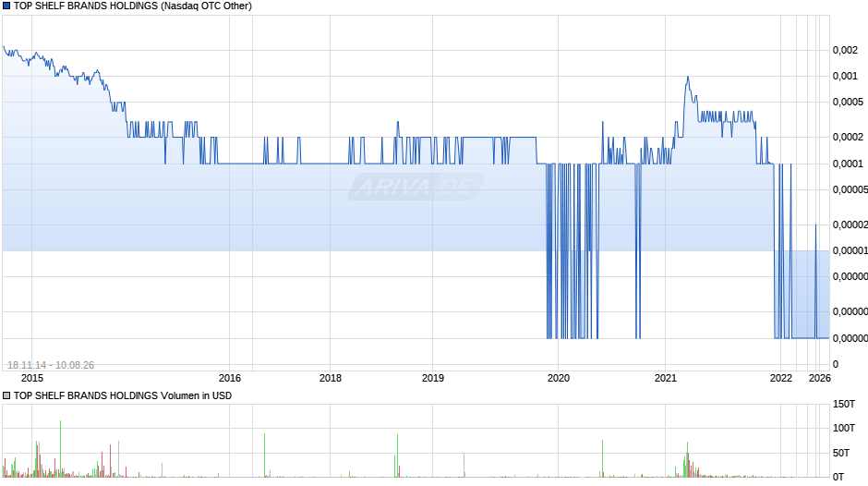Click the 2026 x-axis label
The image size is (868, 486).
820,378
